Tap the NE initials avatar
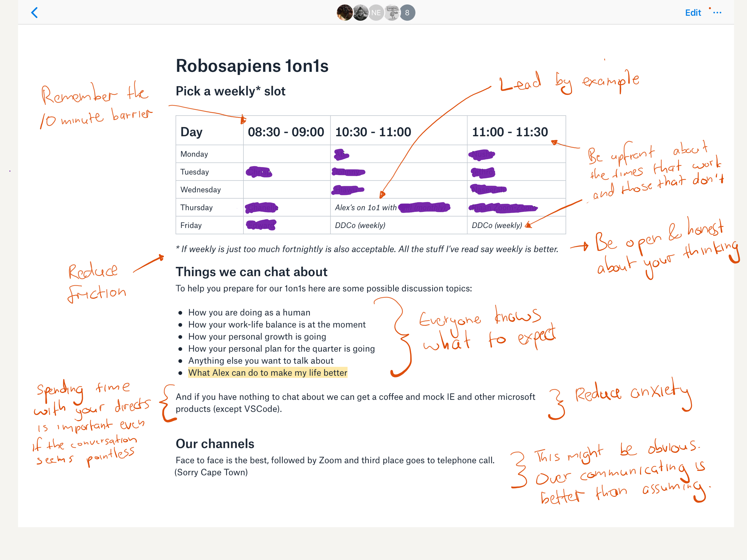 tap(376, 13)
